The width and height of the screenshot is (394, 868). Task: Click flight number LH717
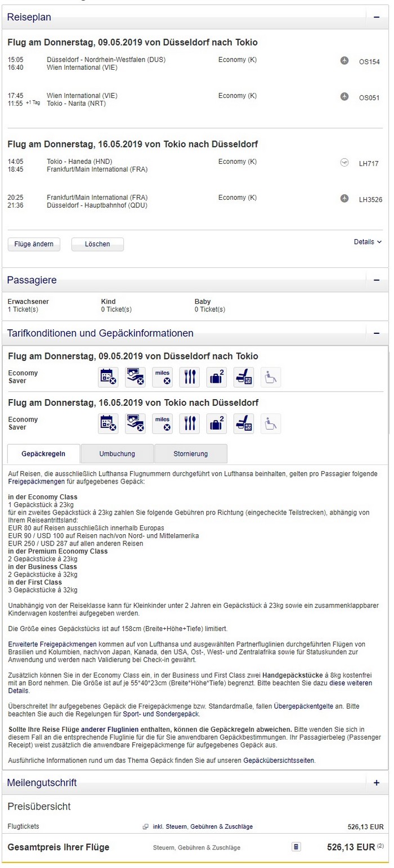[x=369, y=164]
